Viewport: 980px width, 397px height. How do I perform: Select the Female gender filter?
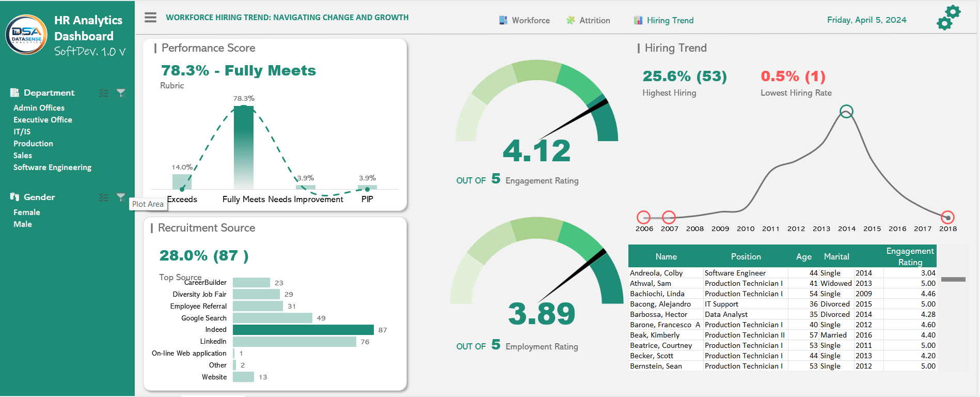27,212
